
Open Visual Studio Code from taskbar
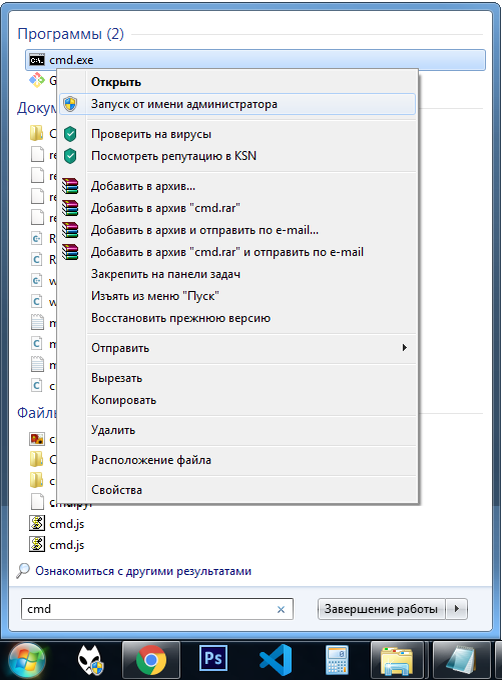click(x=275, y=660)
